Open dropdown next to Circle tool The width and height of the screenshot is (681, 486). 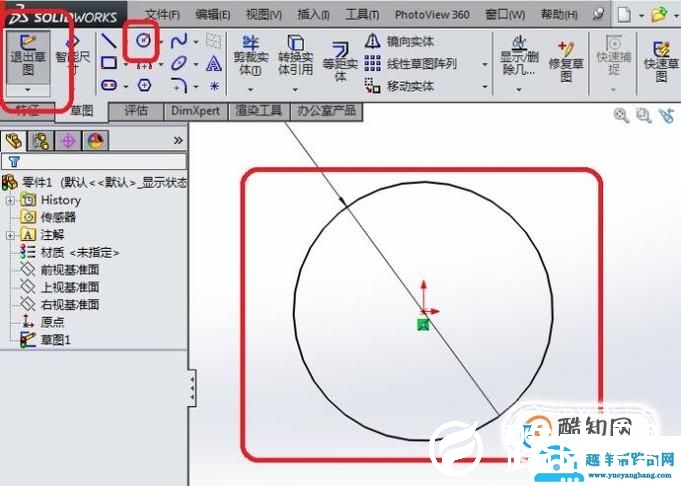tap(161, 42)
